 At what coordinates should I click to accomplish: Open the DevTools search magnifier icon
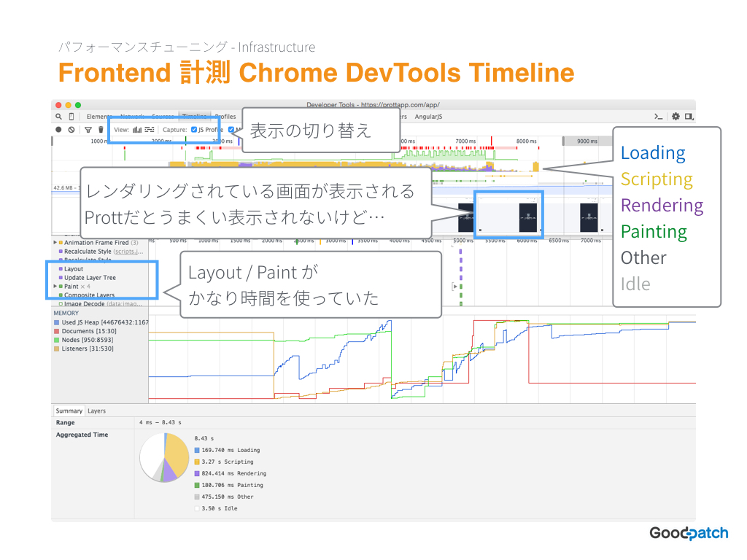point(58,117)
